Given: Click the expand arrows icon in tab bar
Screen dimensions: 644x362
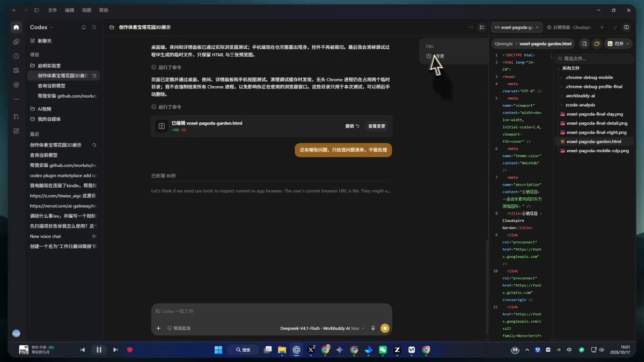Looking at the screenshot, I should click(615, 27).
